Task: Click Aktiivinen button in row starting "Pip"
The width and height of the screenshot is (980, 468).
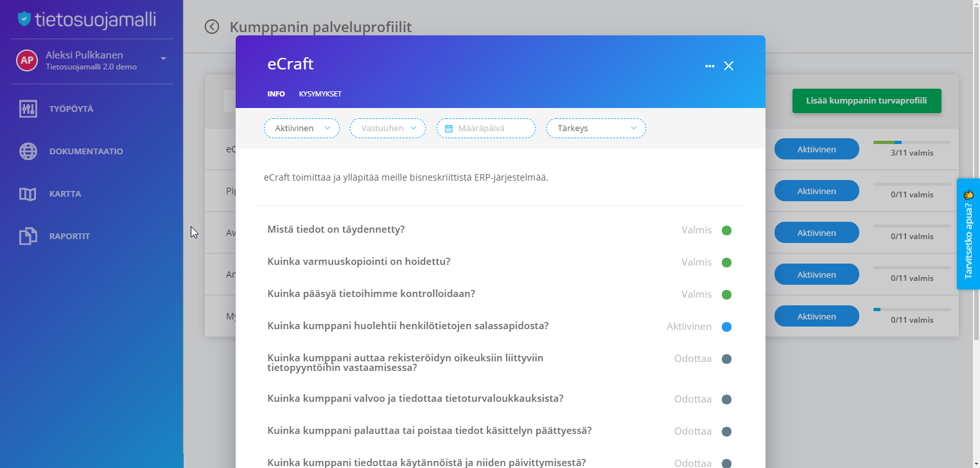Action: (x=817, y=191)
